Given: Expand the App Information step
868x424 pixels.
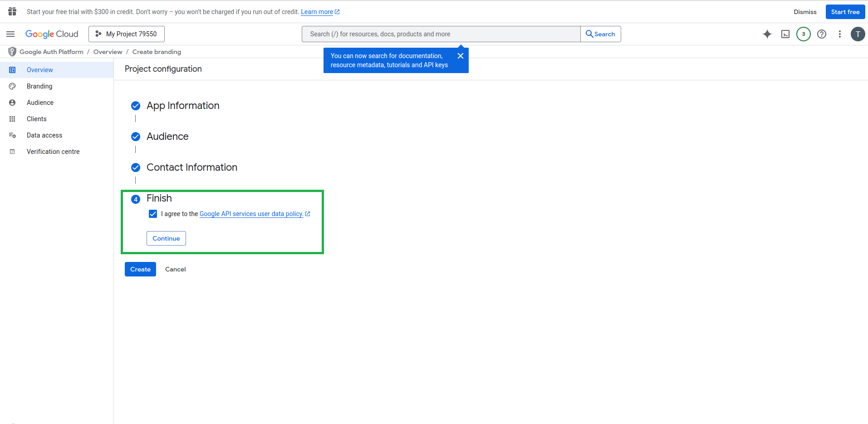Looking at the screenshot, I should (183, 106).
